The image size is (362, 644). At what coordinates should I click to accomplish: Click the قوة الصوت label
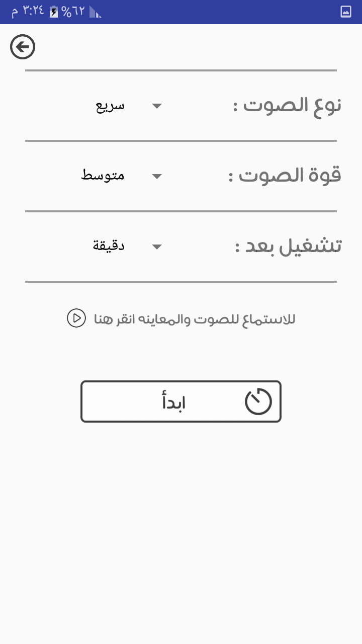[x=285, y=176]
